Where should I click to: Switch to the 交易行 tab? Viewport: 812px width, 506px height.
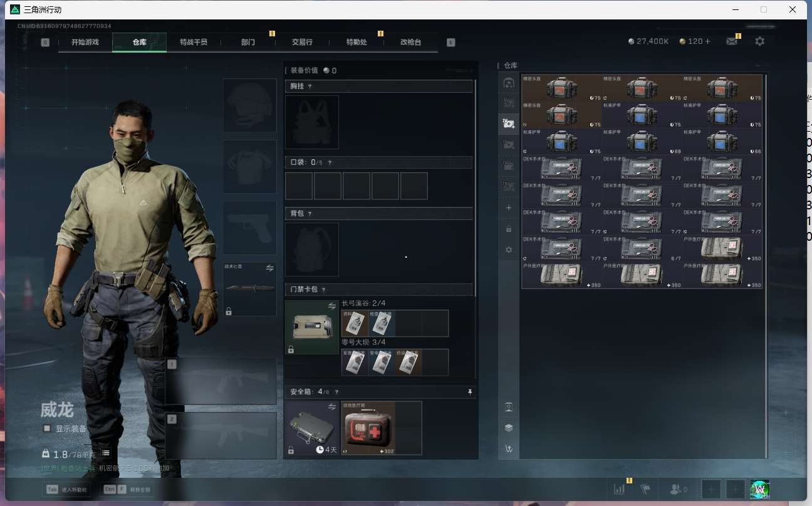302,42
